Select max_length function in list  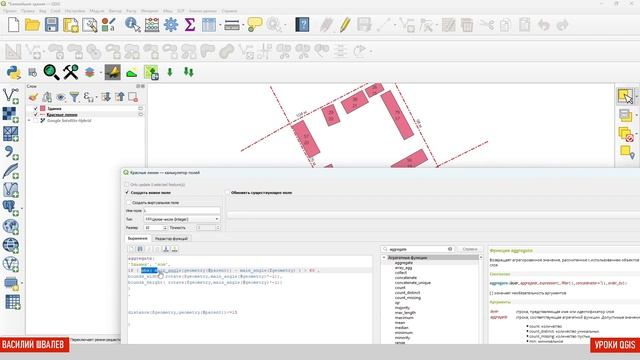click(x=405, y=313)
